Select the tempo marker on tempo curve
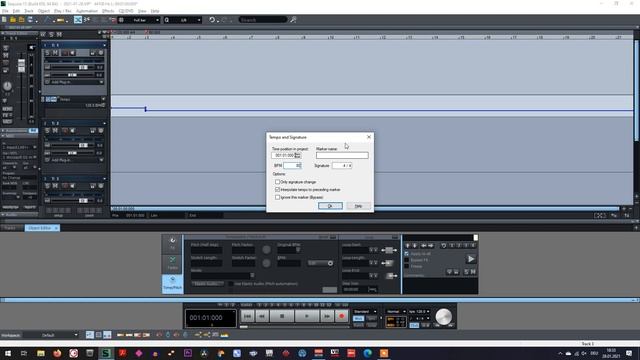 coord(145,109)
